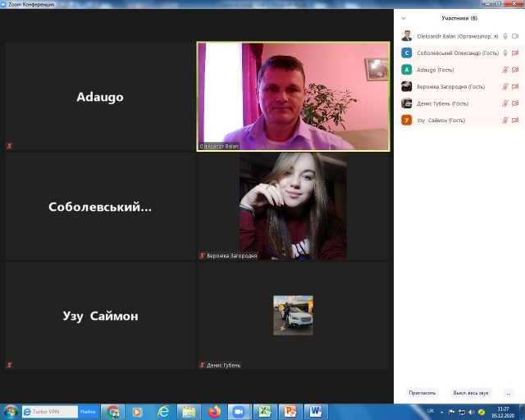The height and width of the screenshot is (420, 525).
Task: Click the volume speaker tray icon
Action: (472, 412)
